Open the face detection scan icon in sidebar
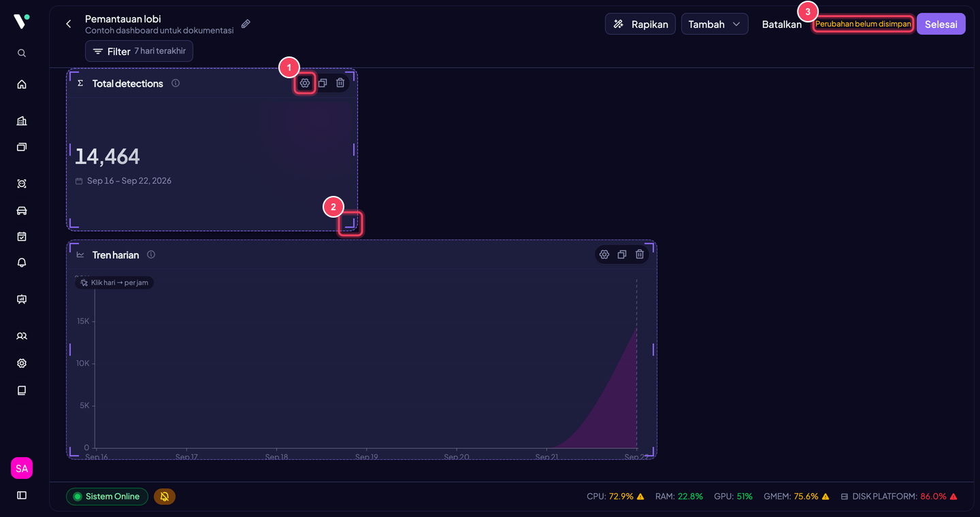This screenshot has height=517, width=980. (x=22, y=184)
